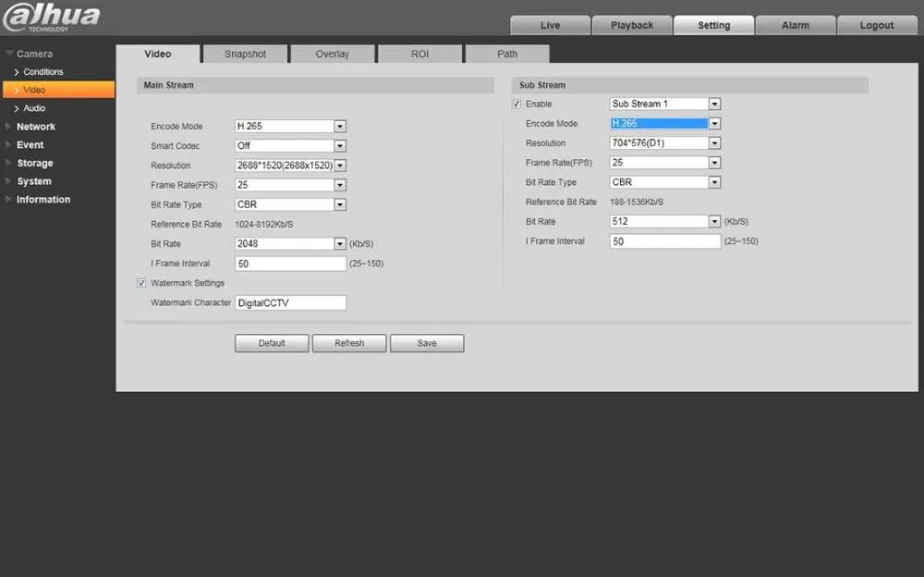924x577 pixels.
Task: Open Sub Stream Encode Mode dropdown
Action: 664,123
